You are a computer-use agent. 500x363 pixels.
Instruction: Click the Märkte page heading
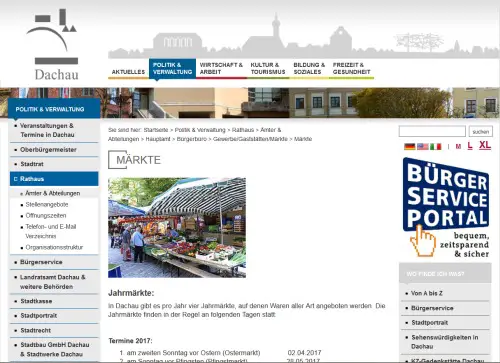138,160
